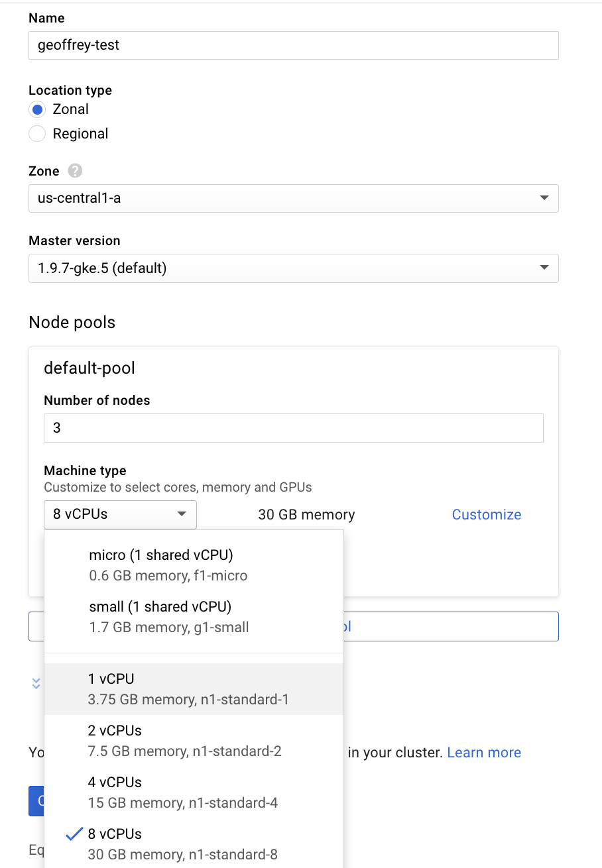Click the Zone dropdown arrow
Image resolution: width=602 pixels, height=868 pixels.
[x=544, y=198]
